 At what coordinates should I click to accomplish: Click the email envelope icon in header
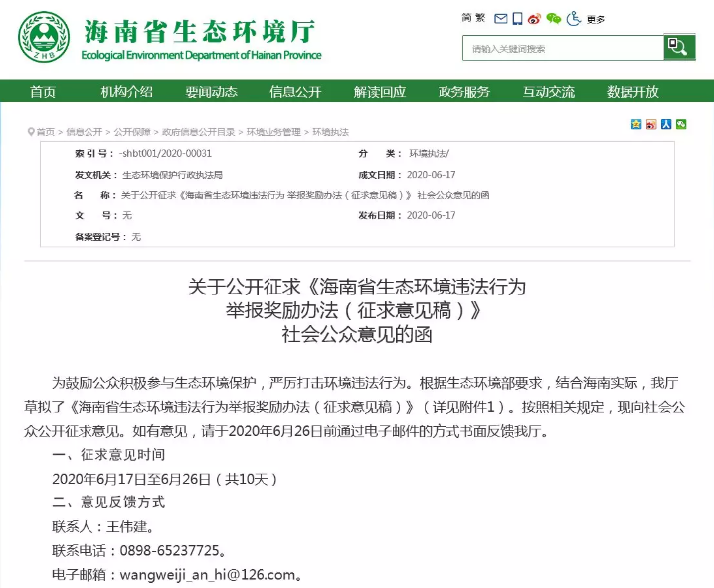click(501, 18)
